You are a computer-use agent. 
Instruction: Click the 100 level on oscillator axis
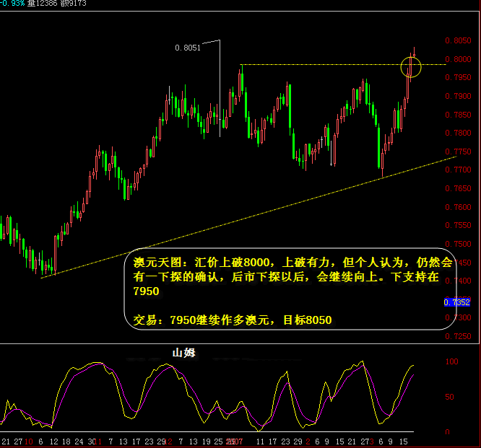coord(452,361)
